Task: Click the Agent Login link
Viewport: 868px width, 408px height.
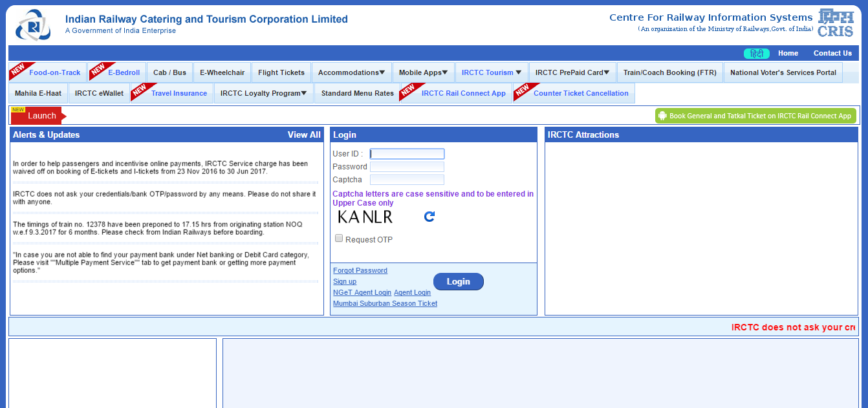Action: 412,292
